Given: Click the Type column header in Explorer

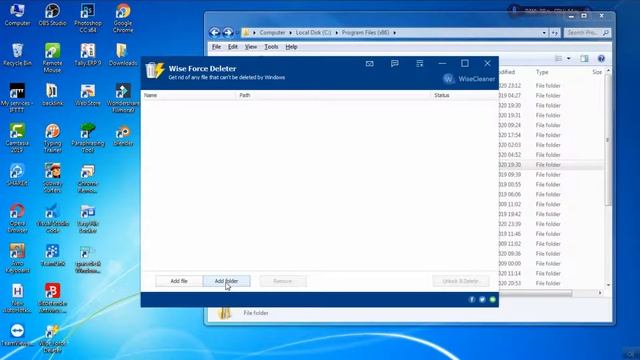Looking at the screenshot, I should coord(542,72).
